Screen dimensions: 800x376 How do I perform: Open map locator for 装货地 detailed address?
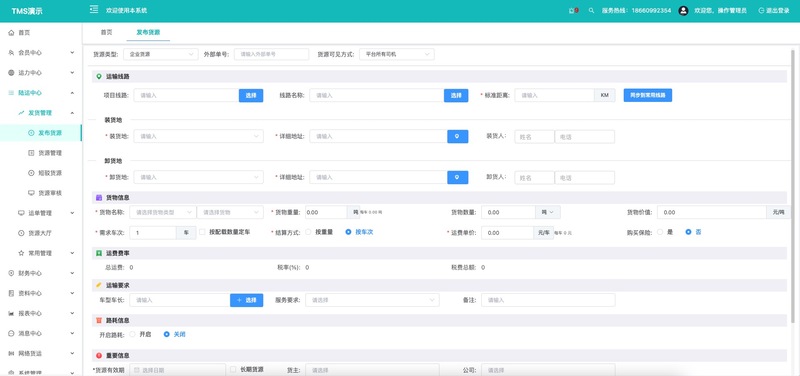[x=458, y=136]
